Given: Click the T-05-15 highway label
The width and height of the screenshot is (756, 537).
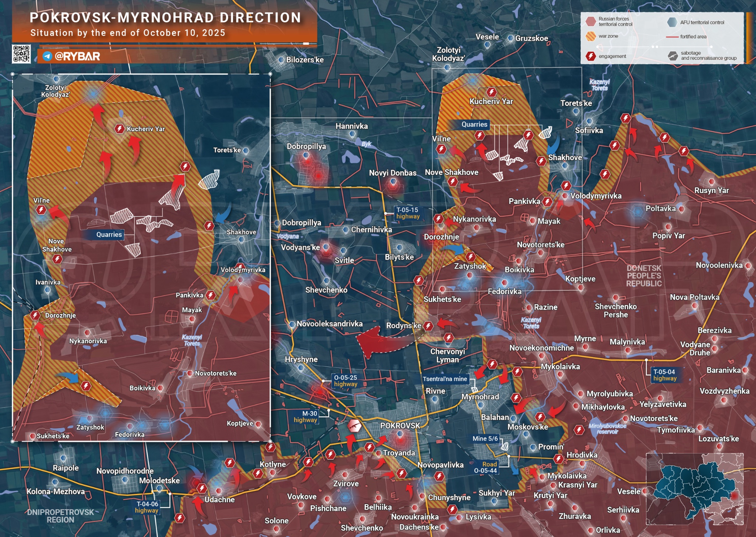Looking at the screenshot, I should click(x=408, y=213).
